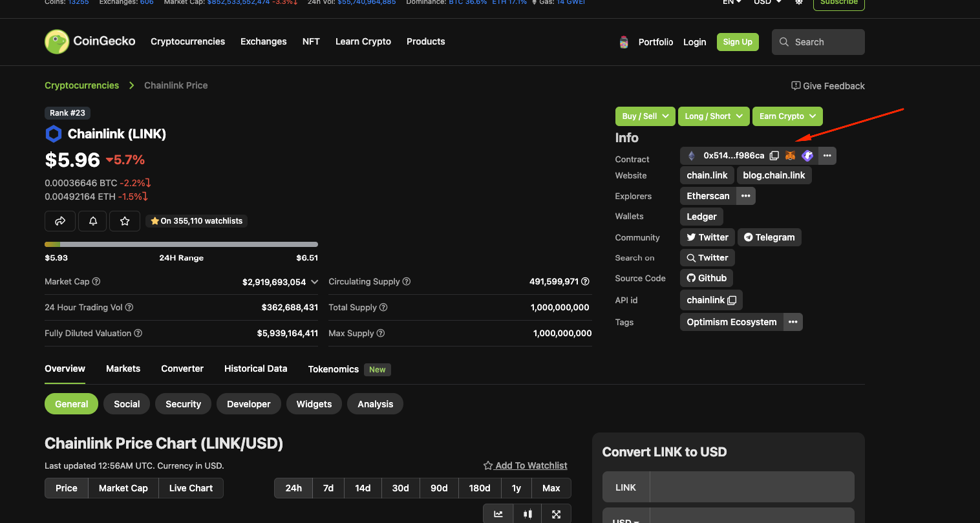Switch to the candlestick chart icon
The image size is (980, 523).
(527, 514)
